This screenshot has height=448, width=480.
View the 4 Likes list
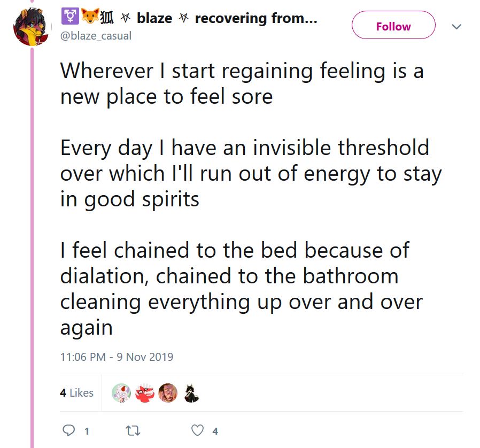(x=76, y=393)
